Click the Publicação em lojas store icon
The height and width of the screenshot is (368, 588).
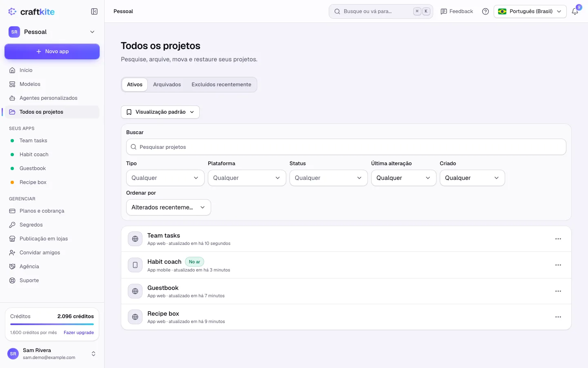(x=12, y=239)
